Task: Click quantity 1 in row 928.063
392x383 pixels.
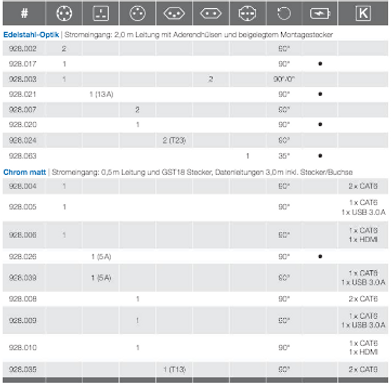Action: click(248, 156)
